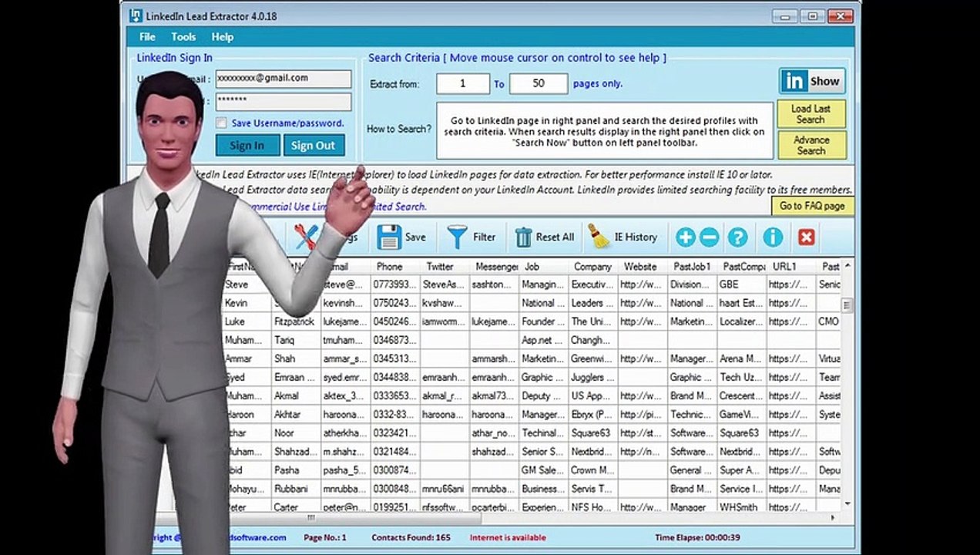Screen dimensions: 980x555
Task: Click the blue minus remove icon
Action: [710, 237]
